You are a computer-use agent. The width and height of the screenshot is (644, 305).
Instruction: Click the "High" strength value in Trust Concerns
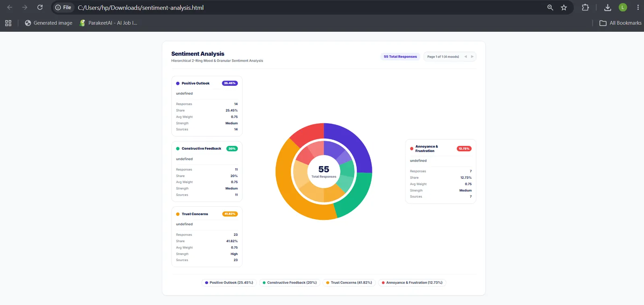tap(234, 254)
